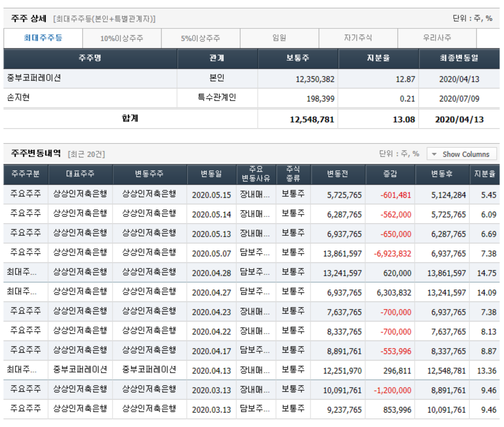The image size is (504, 427).
Task: Click the decrease value -1,200,000
Action: [392, 391]
